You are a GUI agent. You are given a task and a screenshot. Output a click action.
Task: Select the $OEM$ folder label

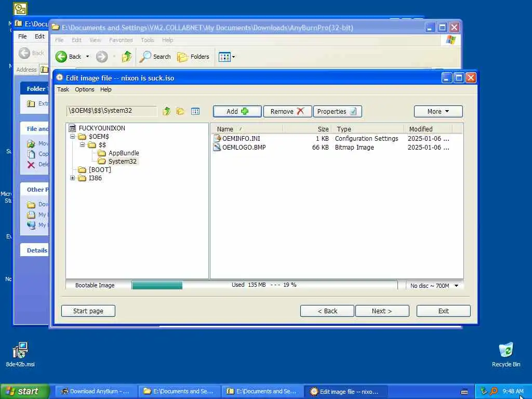click(99, 137)
